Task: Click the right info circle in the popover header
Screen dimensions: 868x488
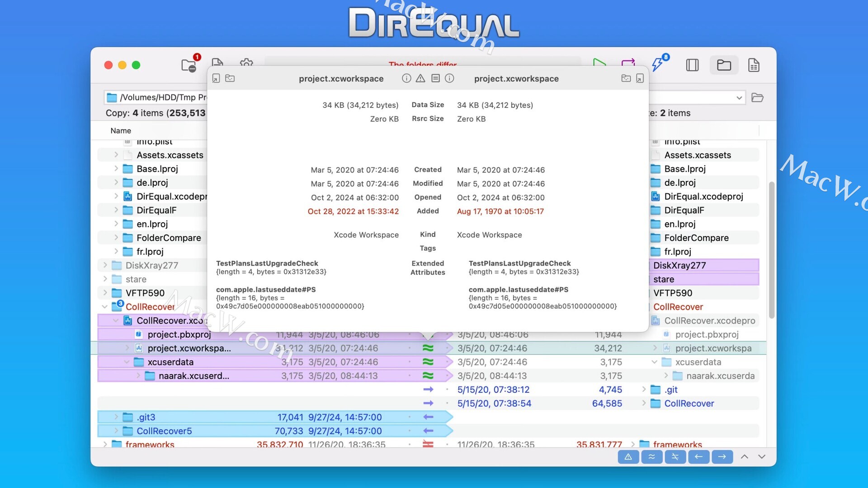Action: 449,78
